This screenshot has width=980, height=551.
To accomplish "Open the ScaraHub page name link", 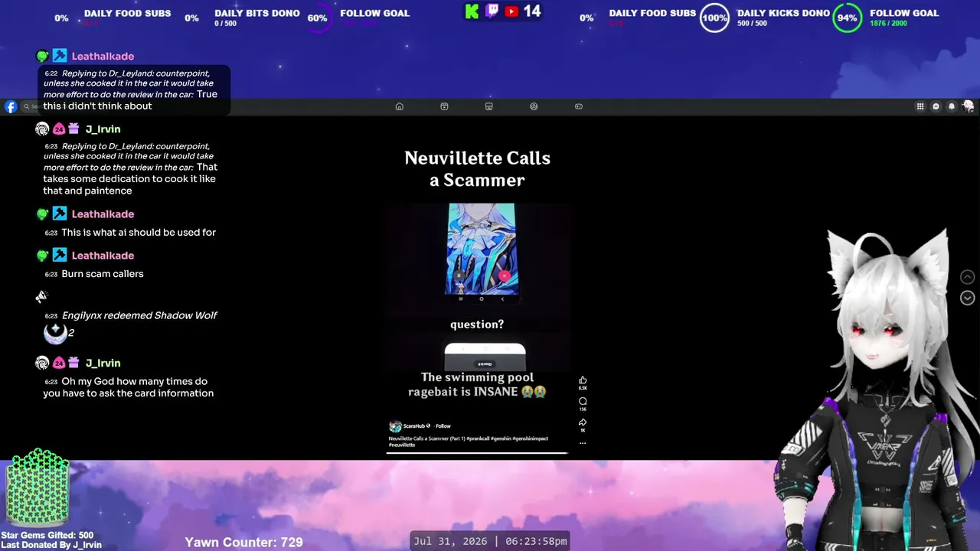I will [414, 426].
